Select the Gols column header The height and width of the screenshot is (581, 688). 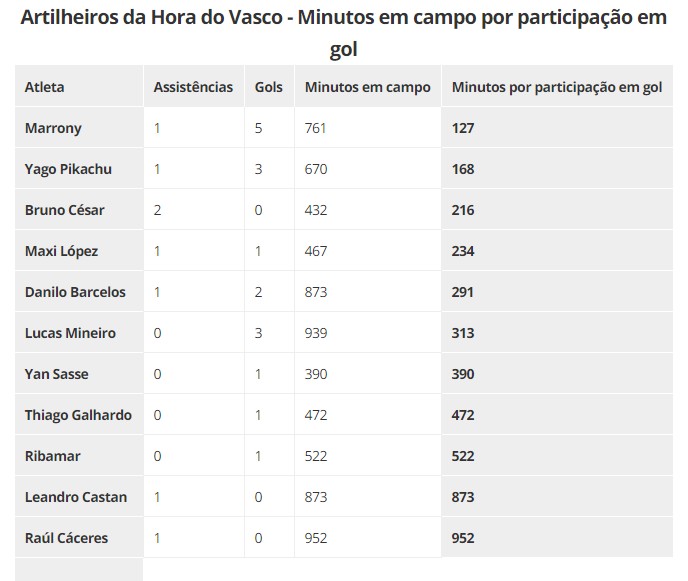coord(268,87)
